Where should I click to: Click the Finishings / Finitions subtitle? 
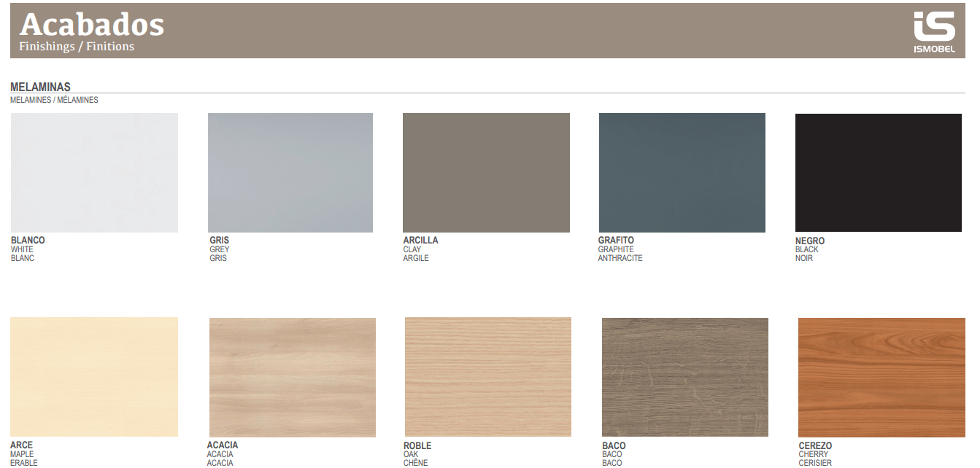77,47
